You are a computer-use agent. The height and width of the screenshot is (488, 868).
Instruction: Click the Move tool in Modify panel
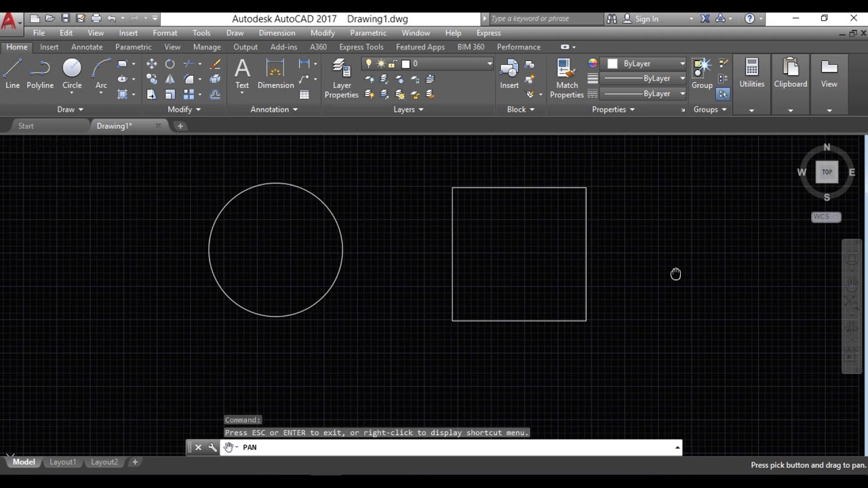[x=151, y=64]
